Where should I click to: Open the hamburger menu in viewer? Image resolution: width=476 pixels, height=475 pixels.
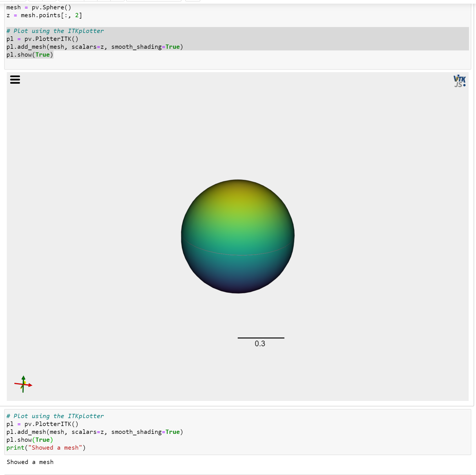(x=15, y=79)
